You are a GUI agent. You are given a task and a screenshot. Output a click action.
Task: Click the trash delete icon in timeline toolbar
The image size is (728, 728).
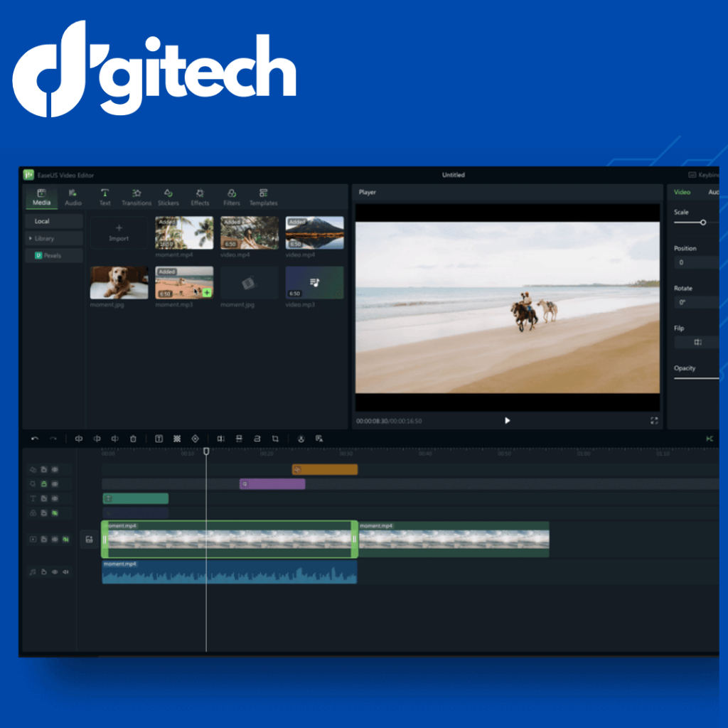coord(133,439)
